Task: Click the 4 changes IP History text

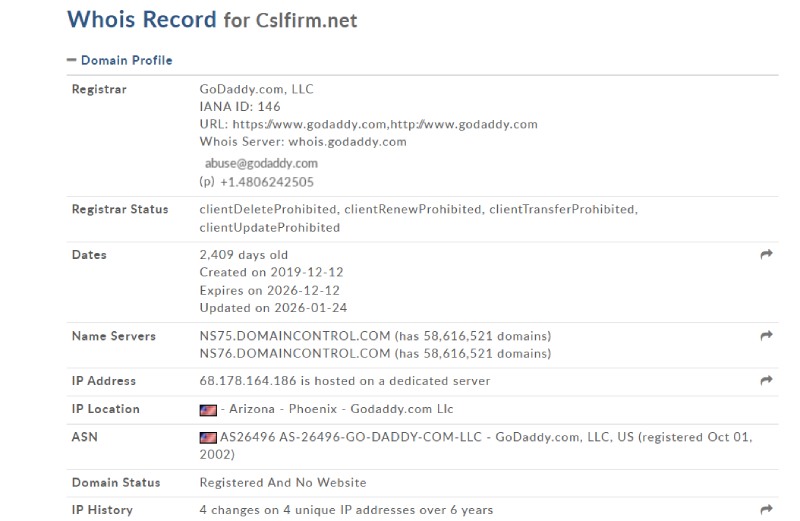Action: coord(346,510)
